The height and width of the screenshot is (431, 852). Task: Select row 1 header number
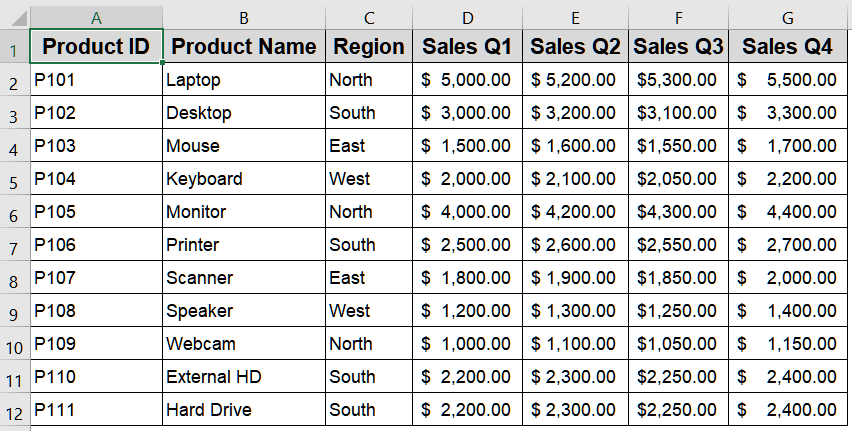[x=14, y=48]
